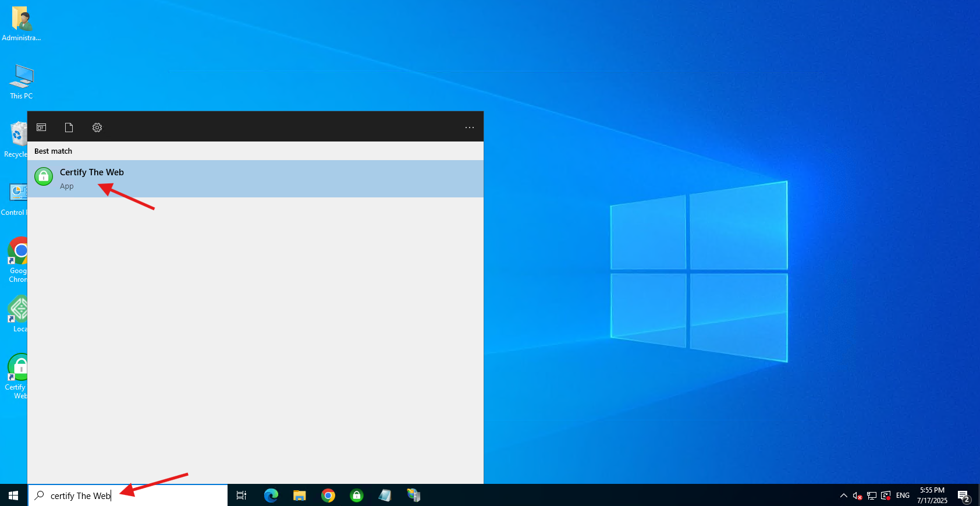
Task: Select the Google Chrome desktop shortcut
Action: [17, 260]
